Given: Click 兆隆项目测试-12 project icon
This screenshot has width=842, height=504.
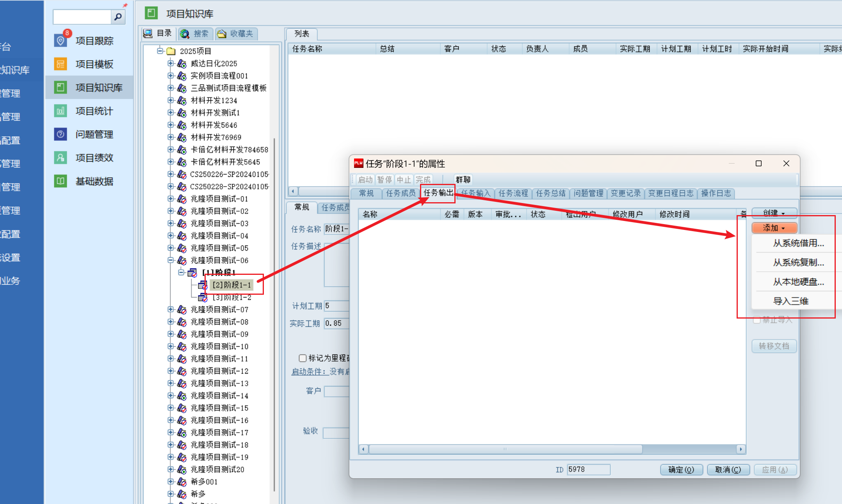Looking at the screenshot, I should point(182,371).
